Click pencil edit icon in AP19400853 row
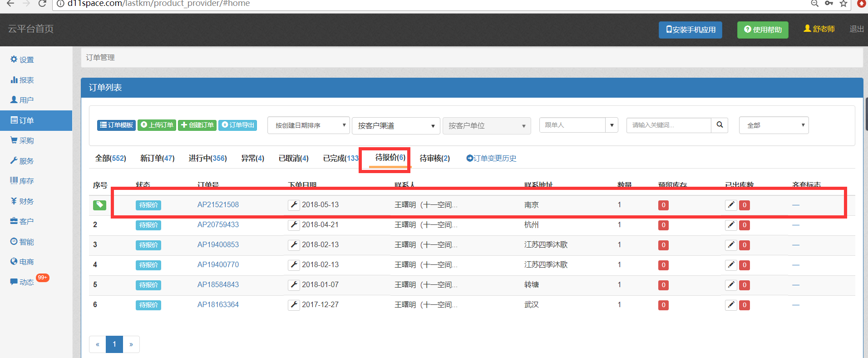 [x=731, y=245]
